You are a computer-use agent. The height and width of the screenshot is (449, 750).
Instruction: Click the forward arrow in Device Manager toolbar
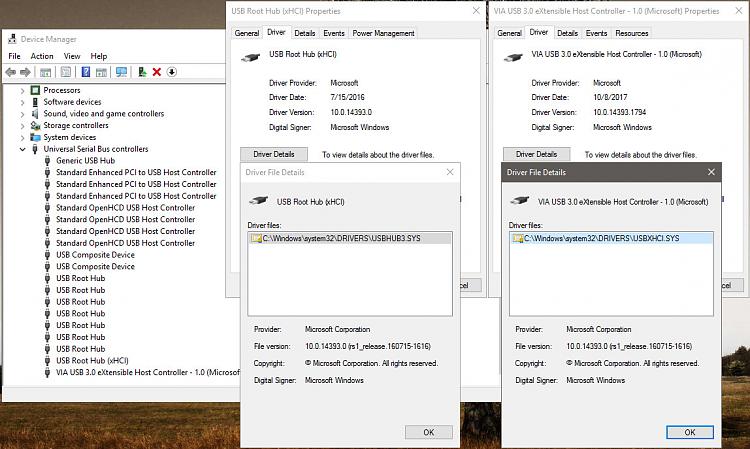[25, 72]
